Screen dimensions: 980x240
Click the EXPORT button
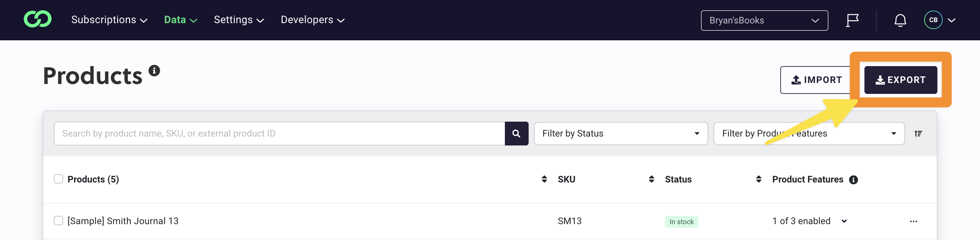tap(900, 80)
